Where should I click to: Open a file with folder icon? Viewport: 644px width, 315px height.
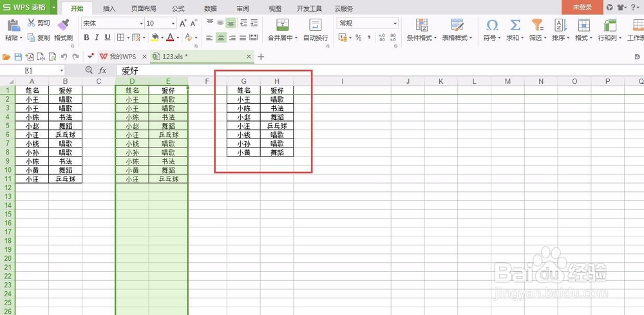[x=6, y=57]
